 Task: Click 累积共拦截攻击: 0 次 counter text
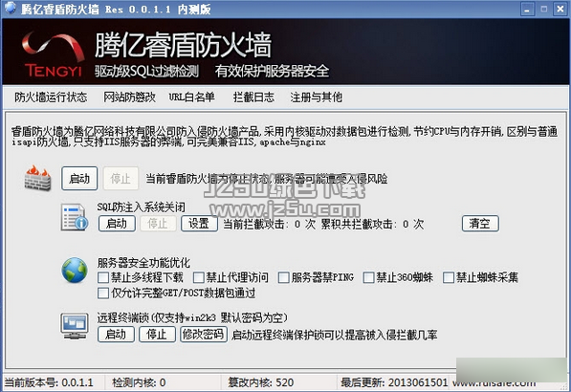372,224
